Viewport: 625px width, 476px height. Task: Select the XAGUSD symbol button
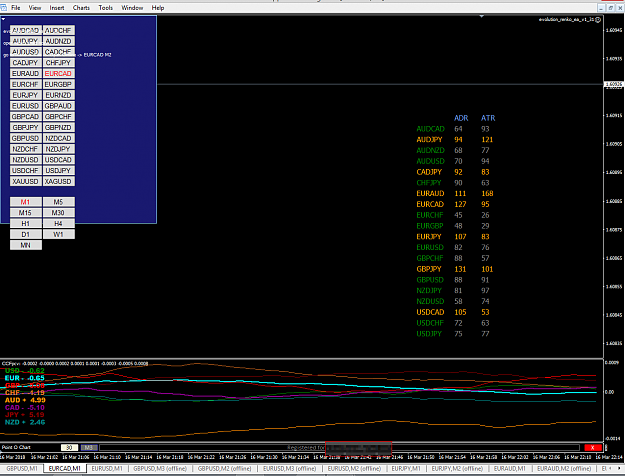[x=59, y=181]
